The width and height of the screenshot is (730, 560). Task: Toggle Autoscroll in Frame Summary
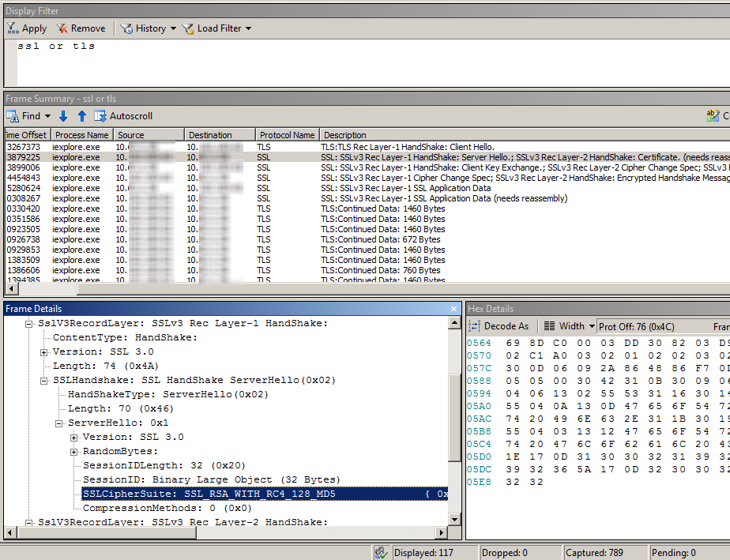pos(123,116)
